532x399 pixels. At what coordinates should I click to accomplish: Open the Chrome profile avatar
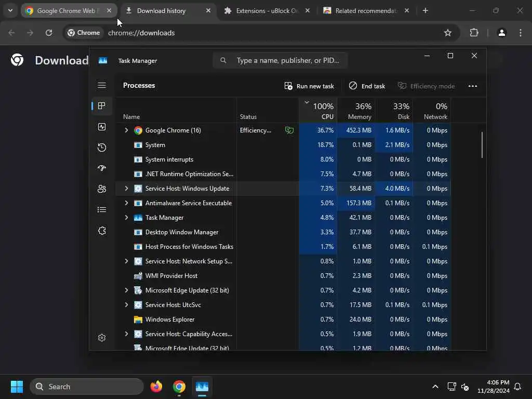pos(502,33)
